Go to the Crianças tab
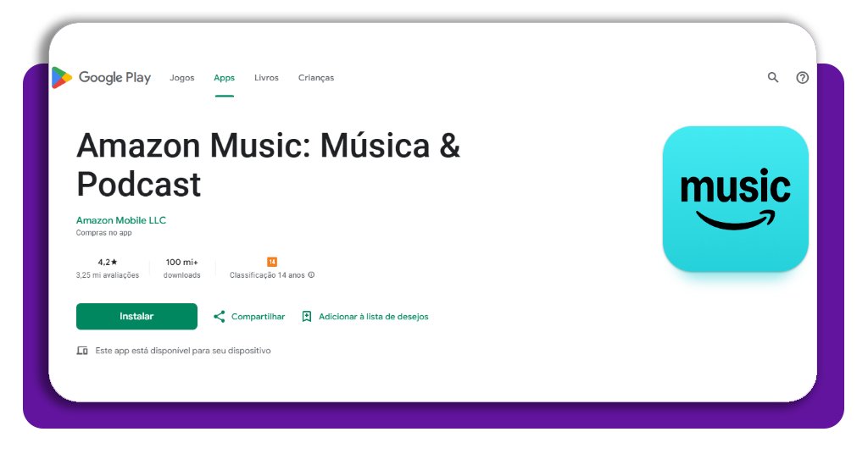Viewport: 868px width, 454px height. point(316,78)
